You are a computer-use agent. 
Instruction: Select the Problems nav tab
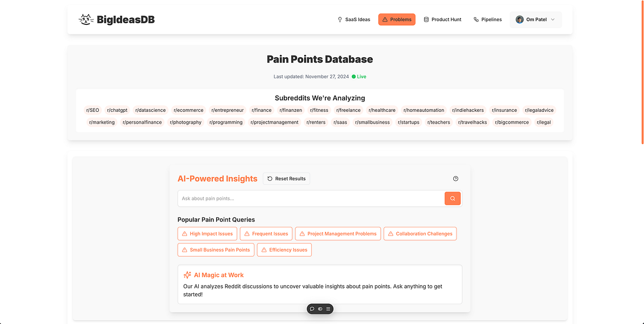pos(397,19)
